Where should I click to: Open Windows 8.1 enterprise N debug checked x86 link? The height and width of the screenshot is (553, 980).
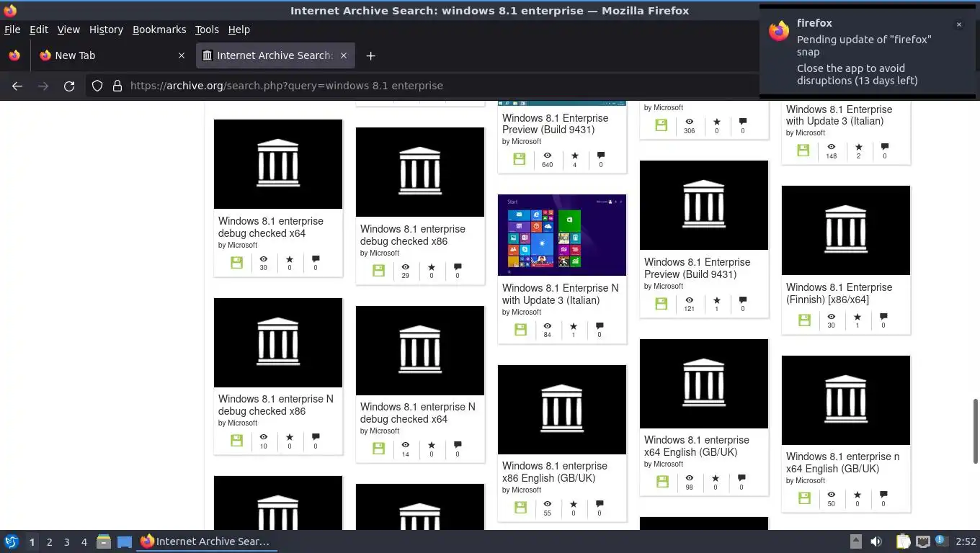[276, 405]
